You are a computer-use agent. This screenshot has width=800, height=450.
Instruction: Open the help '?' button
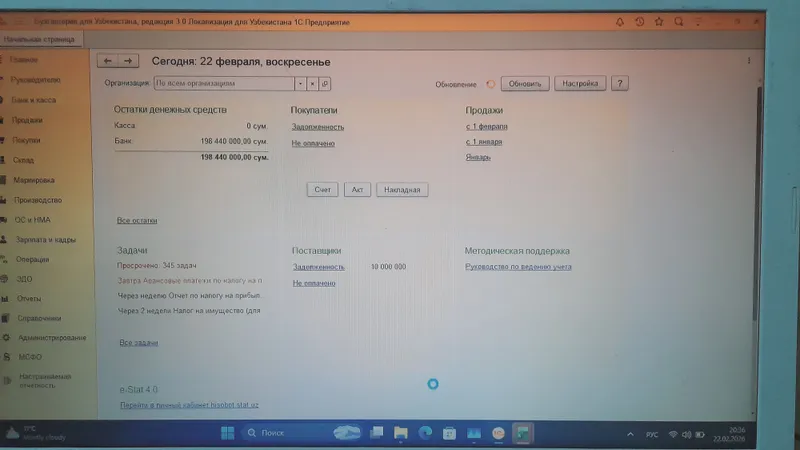click(619, 83)
